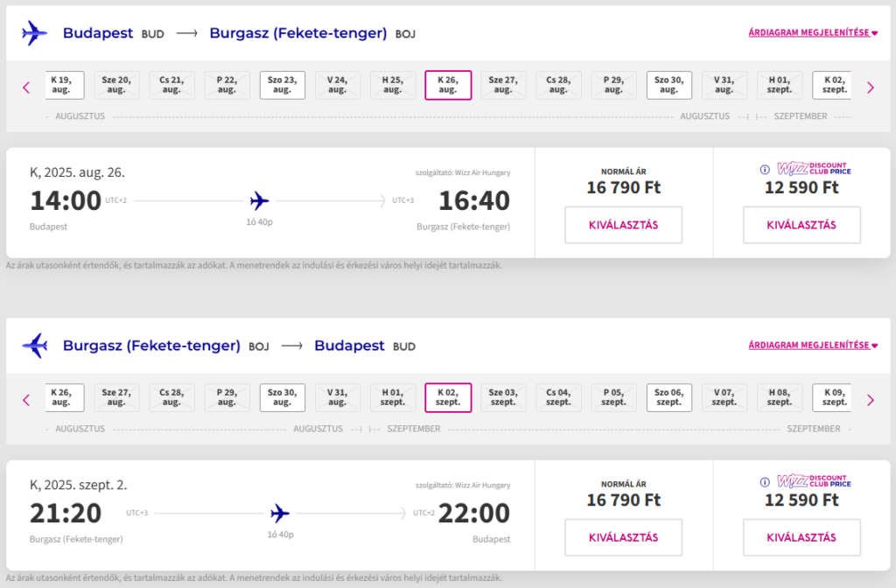Image resolution: width=896 pixels, height=588 pixels.
Task: Click the return flight airplane icon
Action: [35, 346]
